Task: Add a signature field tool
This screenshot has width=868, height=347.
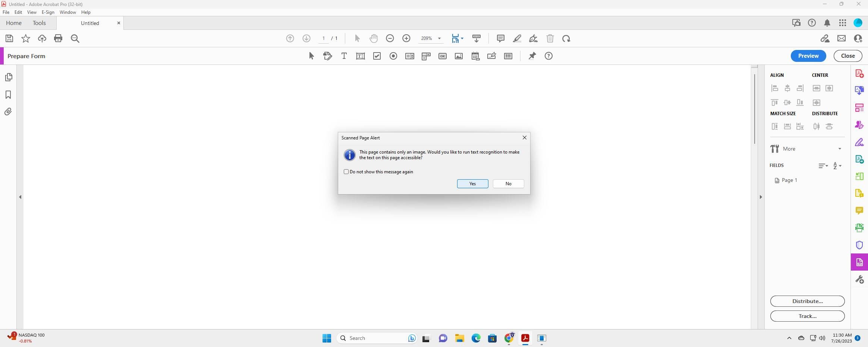Action: 491,56
